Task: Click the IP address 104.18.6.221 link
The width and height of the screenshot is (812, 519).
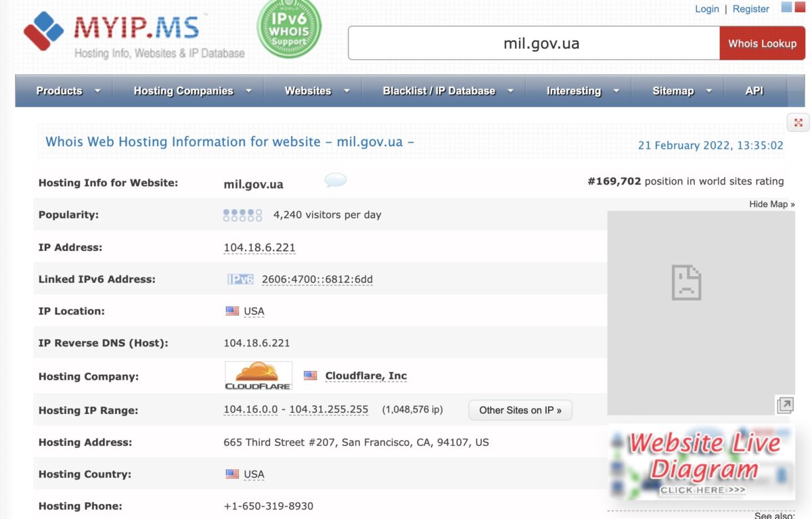Action: tap(260, 248)
